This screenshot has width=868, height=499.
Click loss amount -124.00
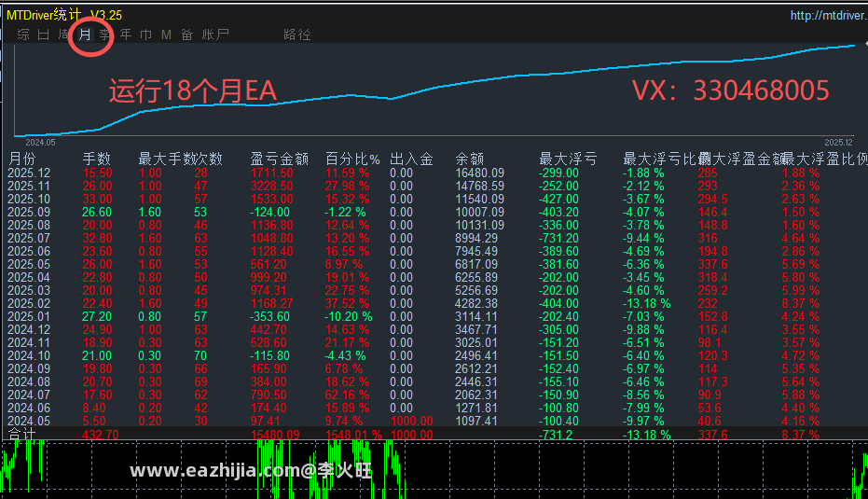[269, 212]
